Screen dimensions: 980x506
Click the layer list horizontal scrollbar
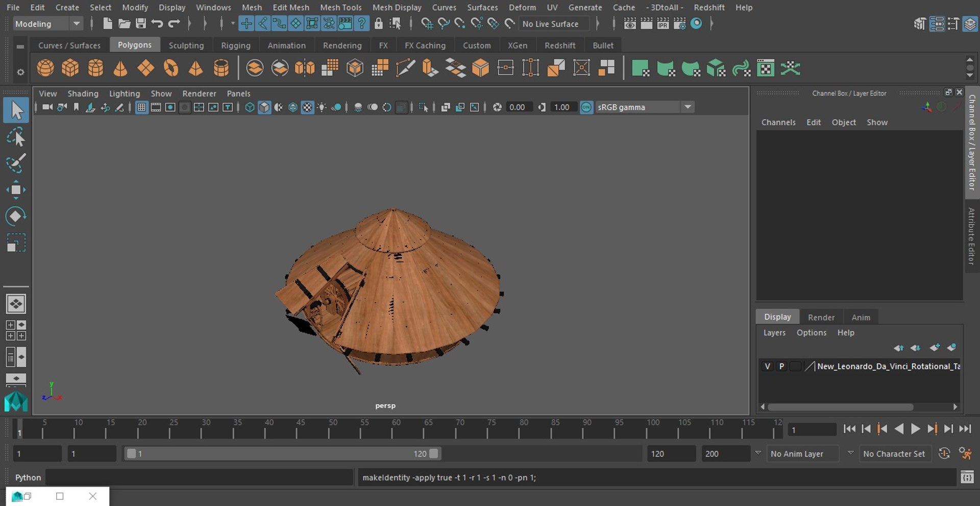[840, 407]
